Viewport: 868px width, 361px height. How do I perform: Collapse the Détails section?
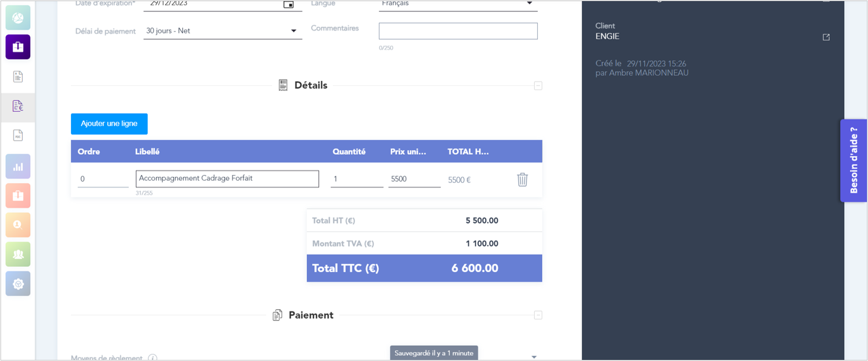click(x=538, y=86)
